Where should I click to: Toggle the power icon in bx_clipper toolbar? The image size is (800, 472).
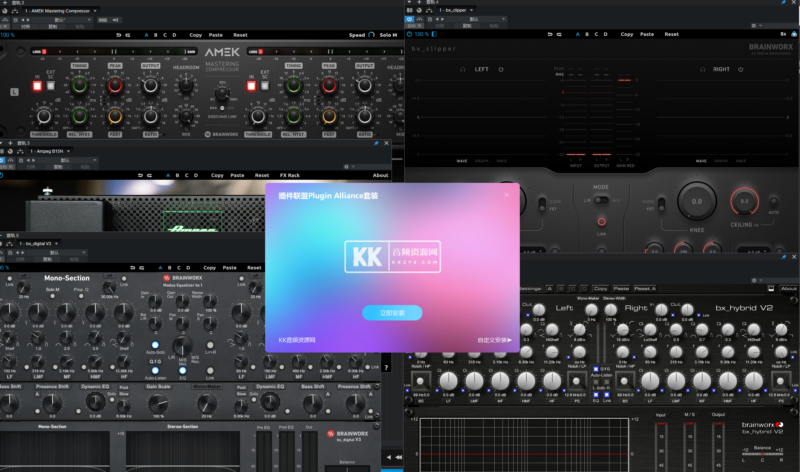tap(409, 34)
